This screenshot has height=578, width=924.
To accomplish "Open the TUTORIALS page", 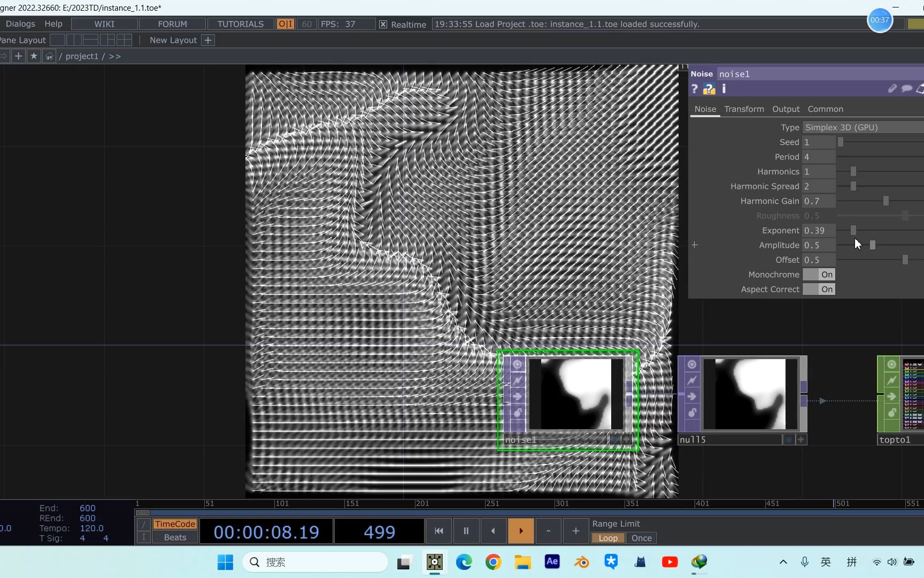I will pyautogui.click(x=240, y=24).
